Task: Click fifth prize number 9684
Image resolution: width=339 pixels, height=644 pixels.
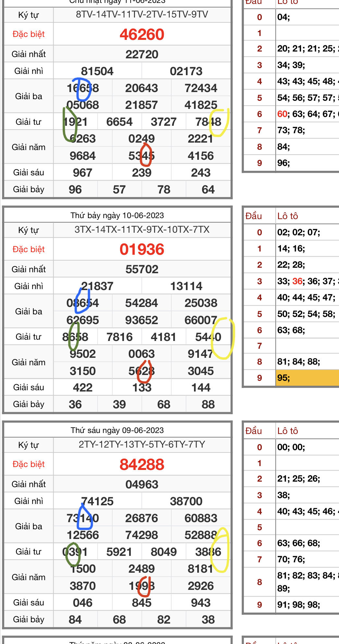Action: [83, 156]
